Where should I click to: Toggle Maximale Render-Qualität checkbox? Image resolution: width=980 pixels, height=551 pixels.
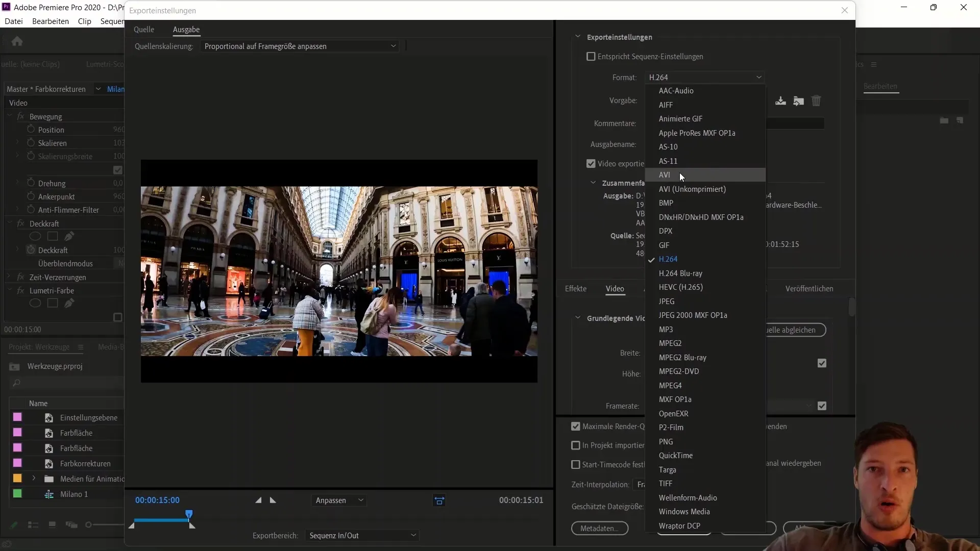tap(576, 427)
